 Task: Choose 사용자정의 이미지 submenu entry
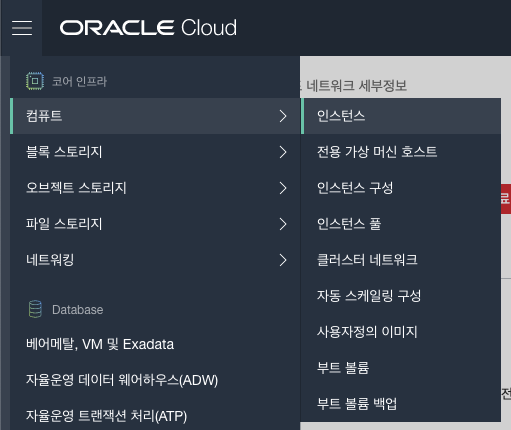pyautogui.click(x=401, y=332)
